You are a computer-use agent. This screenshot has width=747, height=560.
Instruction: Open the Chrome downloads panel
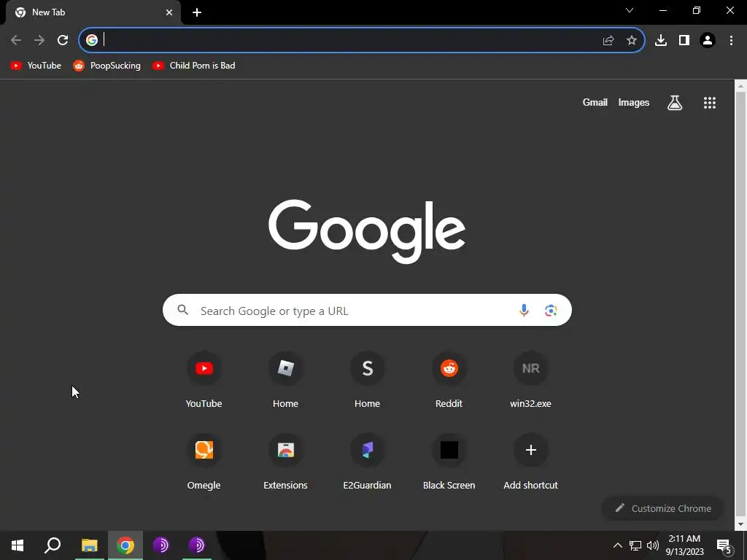tap(661, 41)
